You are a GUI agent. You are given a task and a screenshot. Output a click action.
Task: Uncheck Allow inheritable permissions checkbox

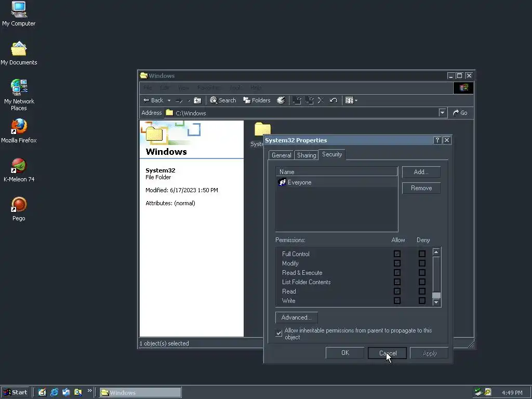click(x=278, y=333)
